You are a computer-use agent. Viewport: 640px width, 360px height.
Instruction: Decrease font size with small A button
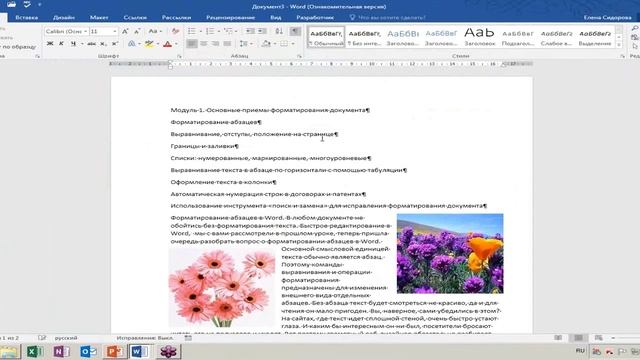tap(137, 31)
